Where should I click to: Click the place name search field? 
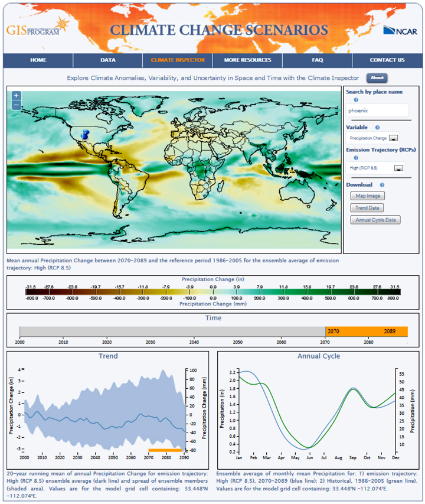click(377, 110)
